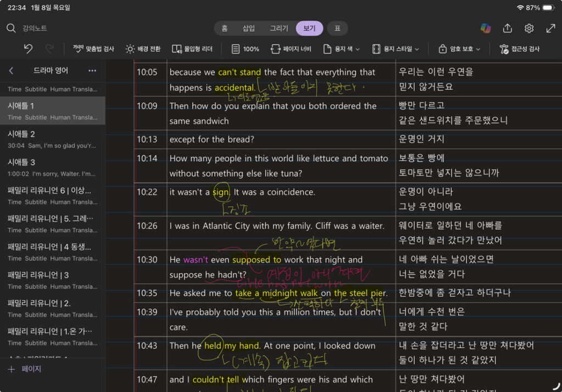
Task: Open the Copilot assistant
Action: [485, 29]
